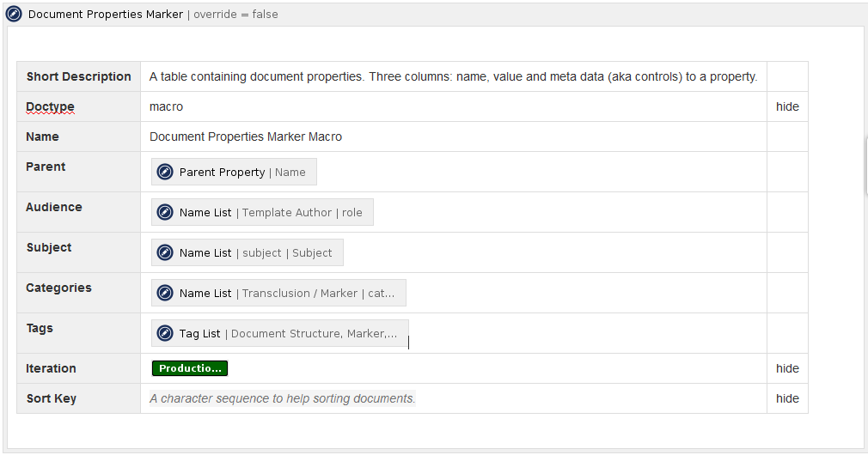
Task: Click the Document Properties Marker macro icon
Action: point(14,14)
